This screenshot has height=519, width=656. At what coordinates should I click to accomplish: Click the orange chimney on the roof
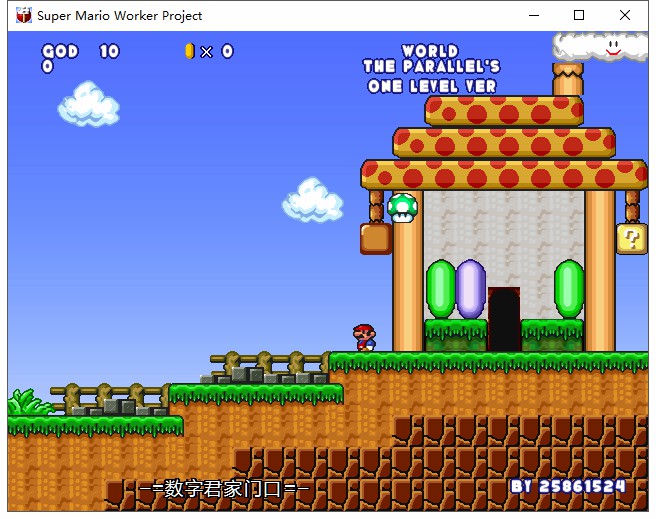(568, 80)
